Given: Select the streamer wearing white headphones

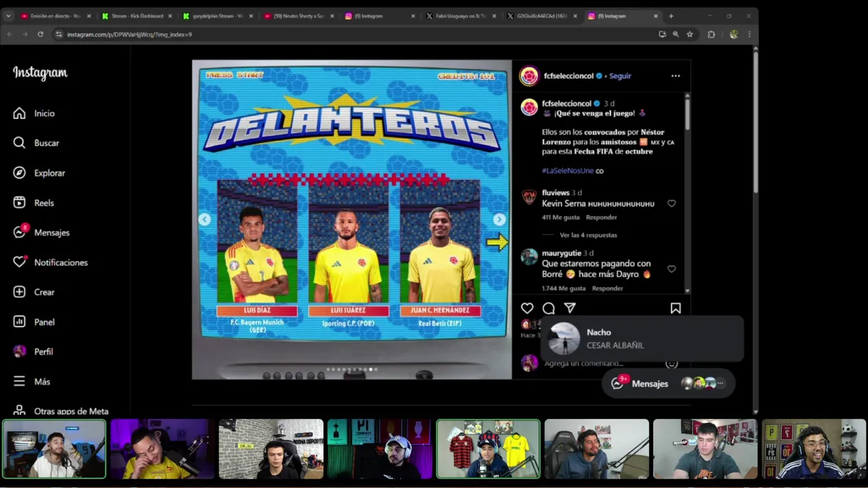Looking at the screenshot, I should click(380, 449).
